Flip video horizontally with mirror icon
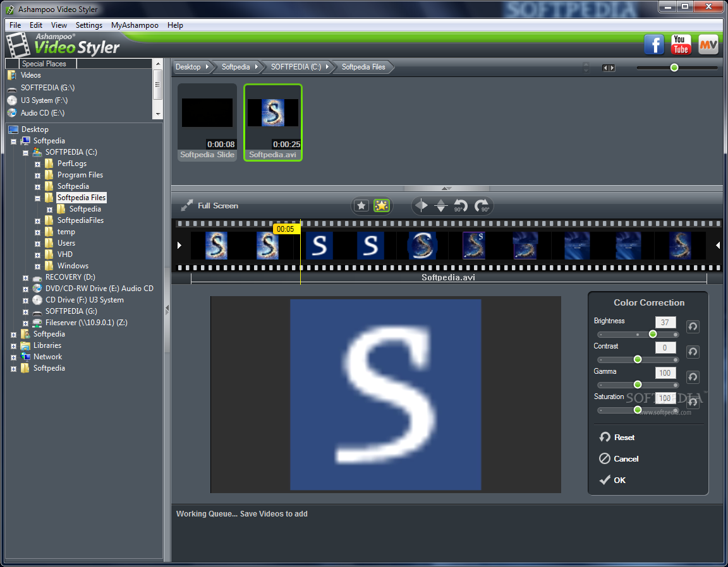Screen dimensions: 728x567 click(421, 205)
